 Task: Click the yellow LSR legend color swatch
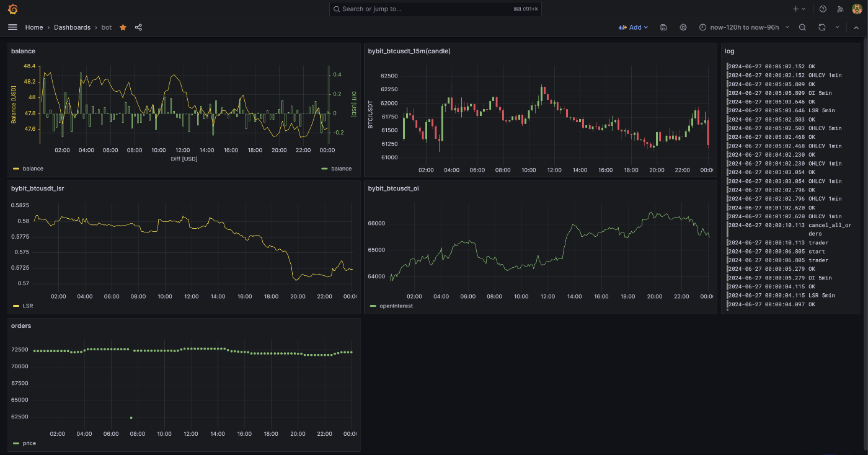point(16,306)
